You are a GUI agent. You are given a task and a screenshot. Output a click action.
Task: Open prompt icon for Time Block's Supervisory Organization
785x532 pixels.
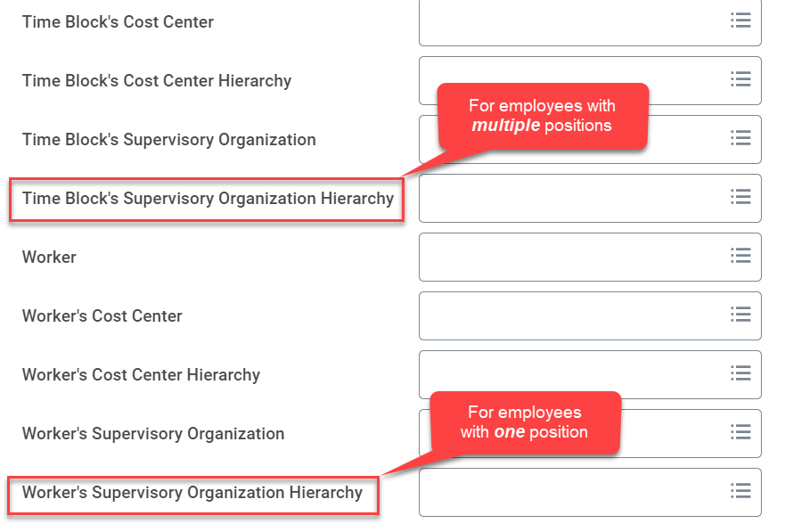tap(740, 138)
